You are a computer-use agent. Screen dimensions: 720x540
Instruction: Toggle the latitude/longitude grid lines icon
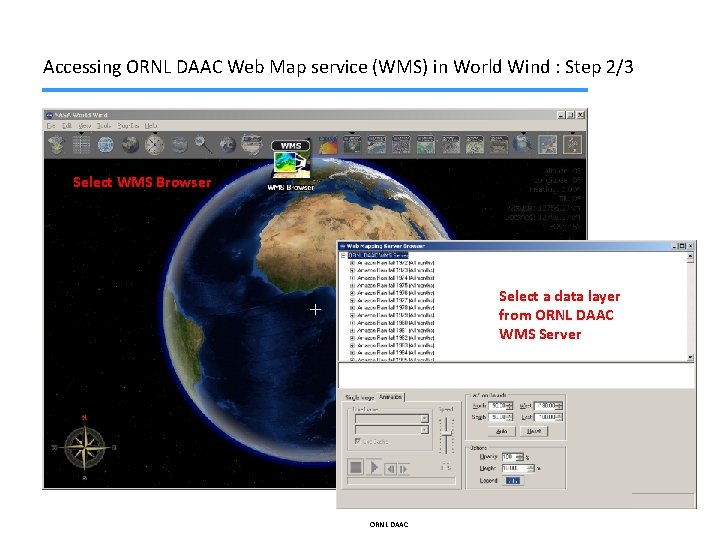(81, 145)
